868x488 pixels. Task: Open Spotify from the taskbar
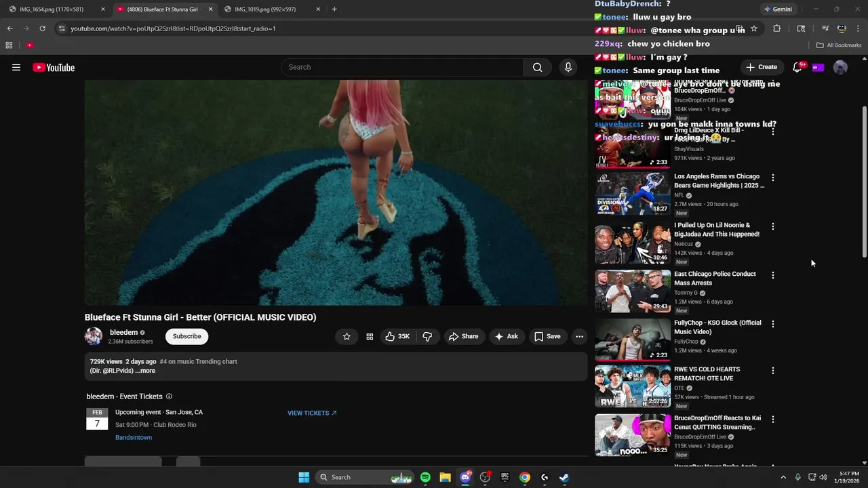pos(425,477)
